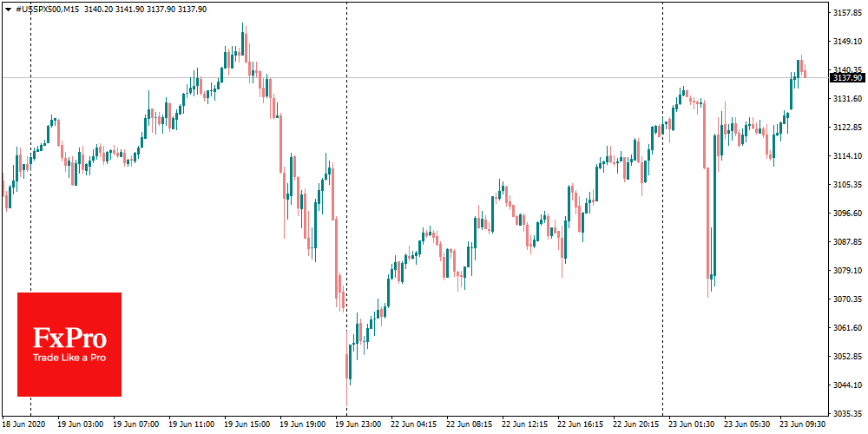This screenshot has width=868, height=434.
Task: Click the 3122.85 price scale label
Action: (847, 128)
